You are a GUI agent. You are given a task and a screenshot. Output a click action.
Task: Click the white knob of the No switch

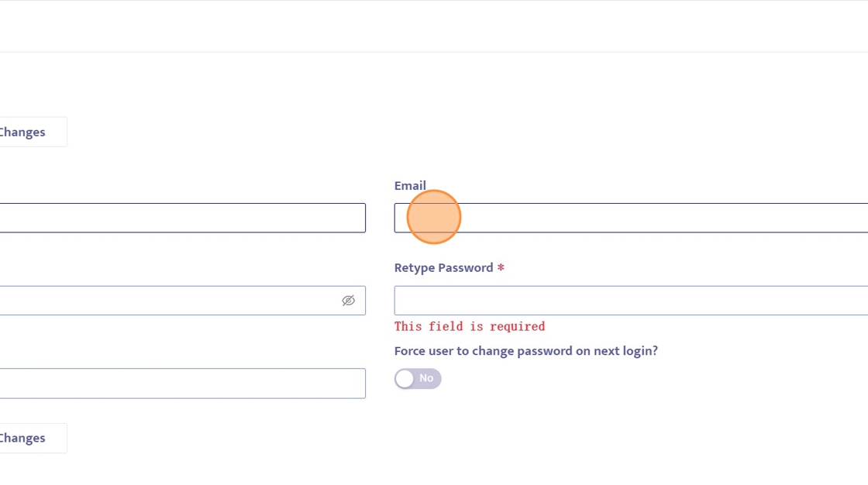point(405,379)
